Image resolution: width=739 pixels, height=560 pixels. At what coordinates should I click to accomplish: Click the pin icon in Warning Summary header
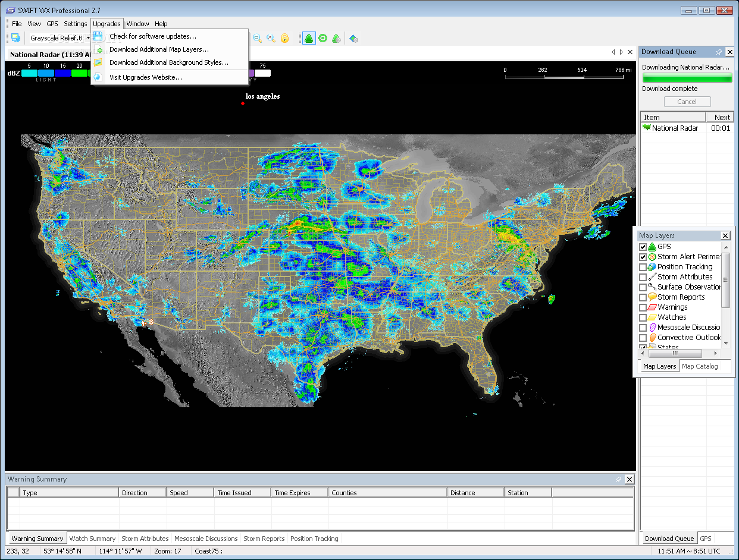click(618, 479)
